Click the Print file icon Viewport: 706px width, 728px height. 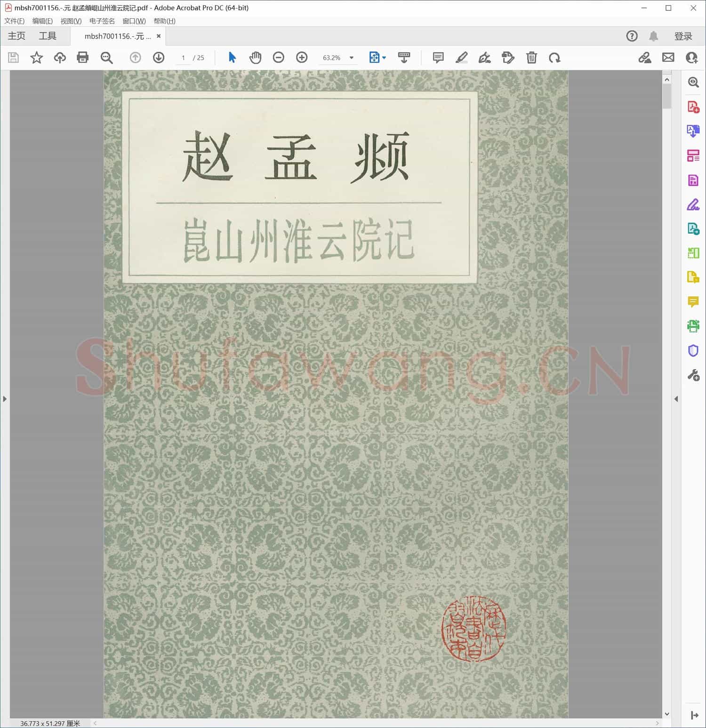tap(83, 57)
